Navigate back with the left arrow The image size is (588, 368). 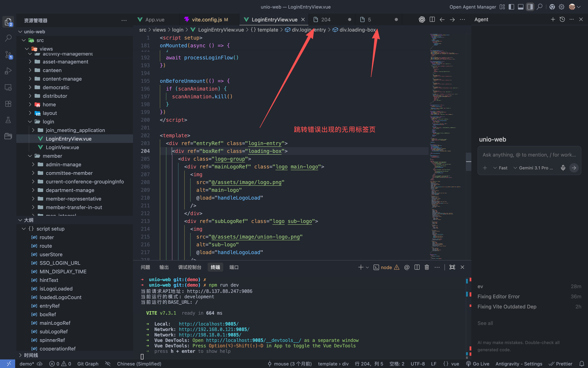[442, 20]
